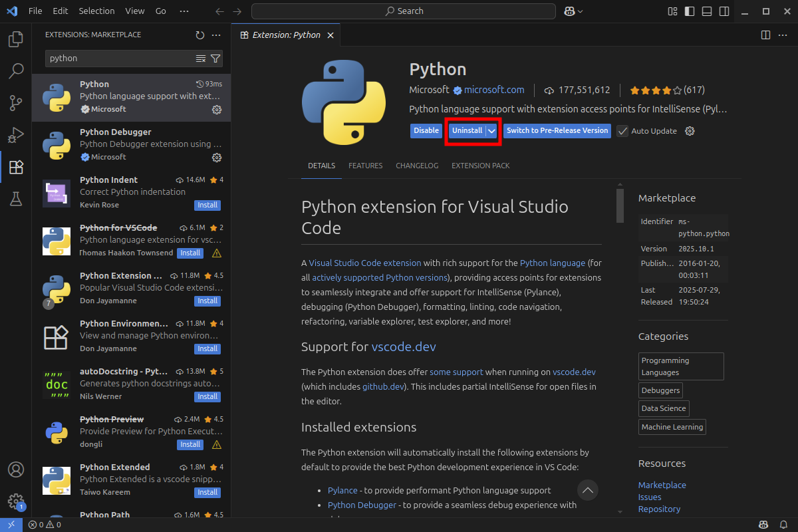
Task: Open the filter extensions funnel icon
Action: [x=215, y=59]
